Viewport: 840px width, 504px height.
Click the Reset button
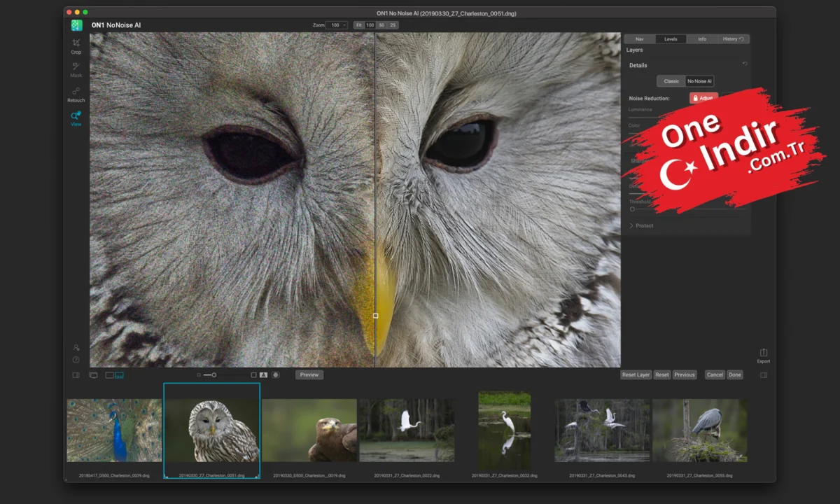(x=662, y=375)
